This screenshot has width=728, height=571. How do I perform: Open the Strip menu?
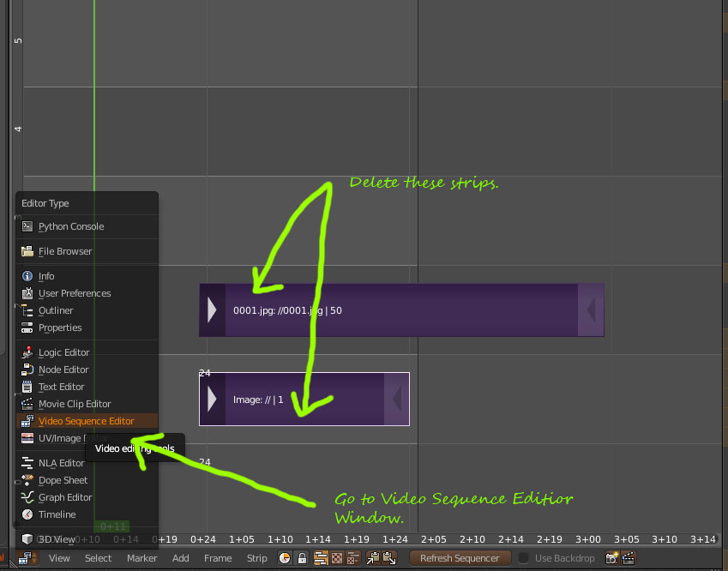click(256, 557)
